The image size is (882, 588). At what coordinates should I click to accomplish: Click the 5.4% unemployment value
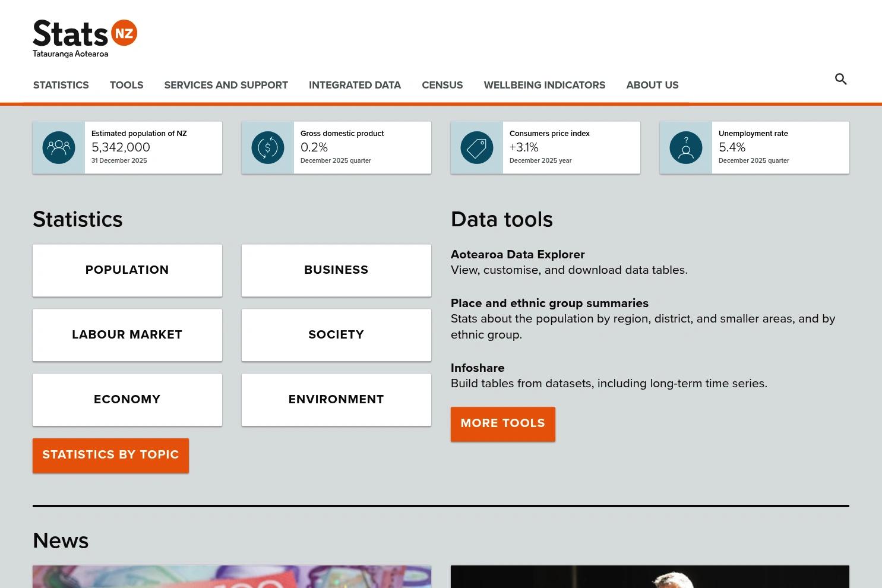pos(732,147)
